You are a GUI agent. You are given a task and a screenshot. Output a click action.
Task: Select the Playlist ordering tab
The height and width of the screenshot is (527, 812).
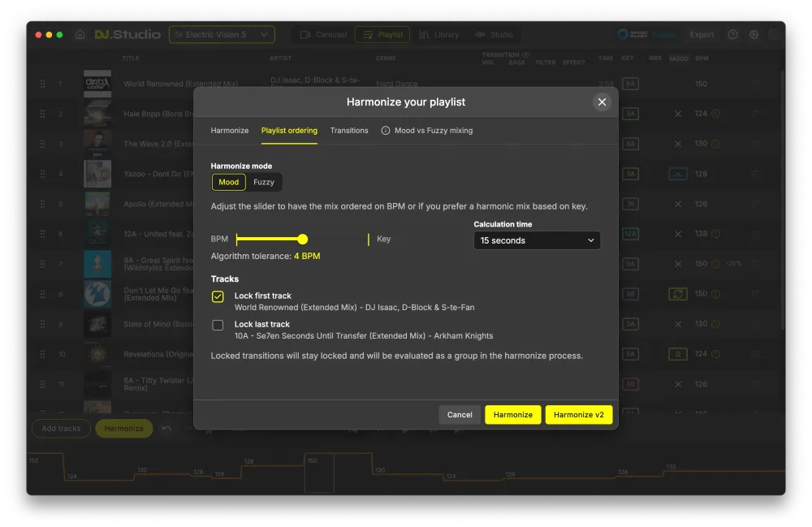[x=289, y=131]
